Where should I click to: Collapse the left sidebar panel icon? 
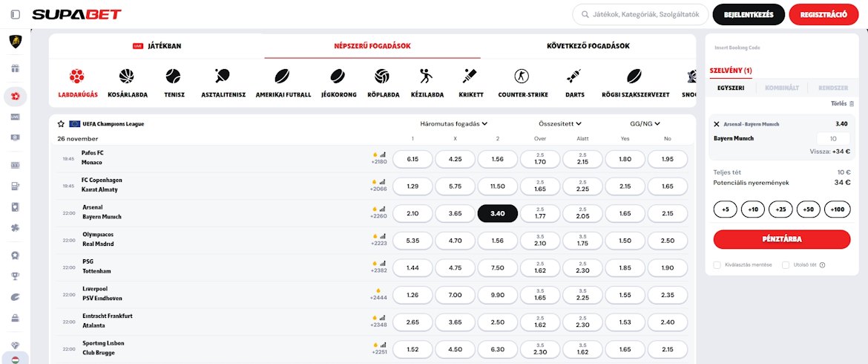[x=16, y=14]
